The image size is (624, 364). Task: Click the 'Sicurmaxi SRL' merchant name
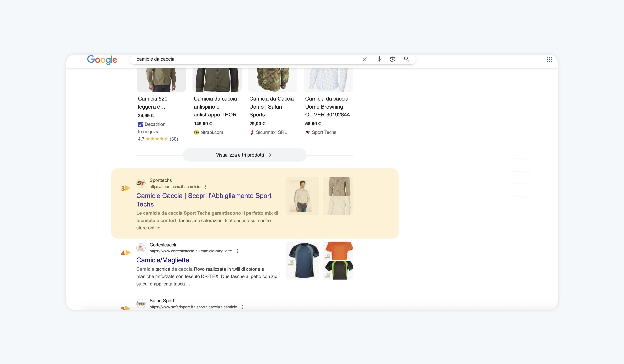(x=271, y=132)
